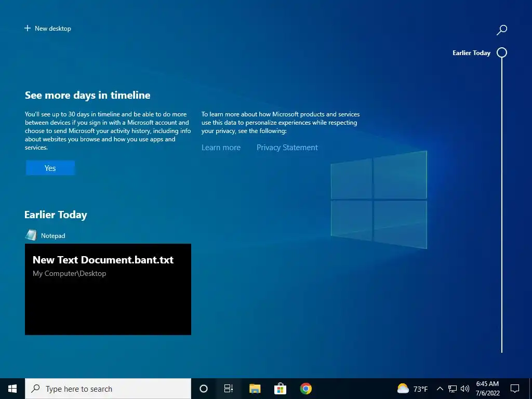Show hidden system tray icons
532x399 pixels.
[440, 389]
